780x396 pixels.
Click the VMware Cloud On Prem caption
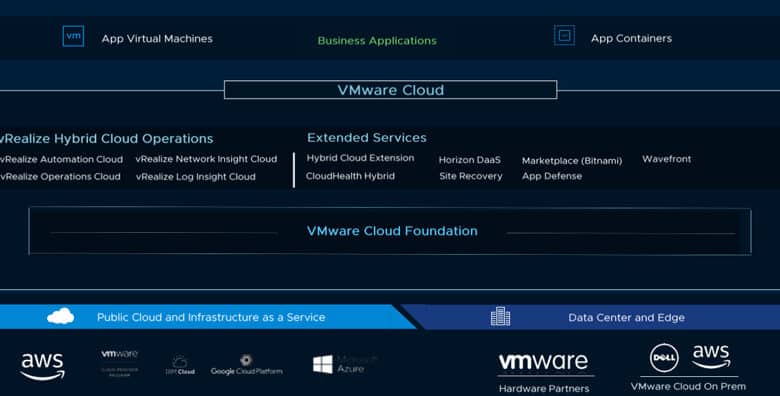coord(688,387)
